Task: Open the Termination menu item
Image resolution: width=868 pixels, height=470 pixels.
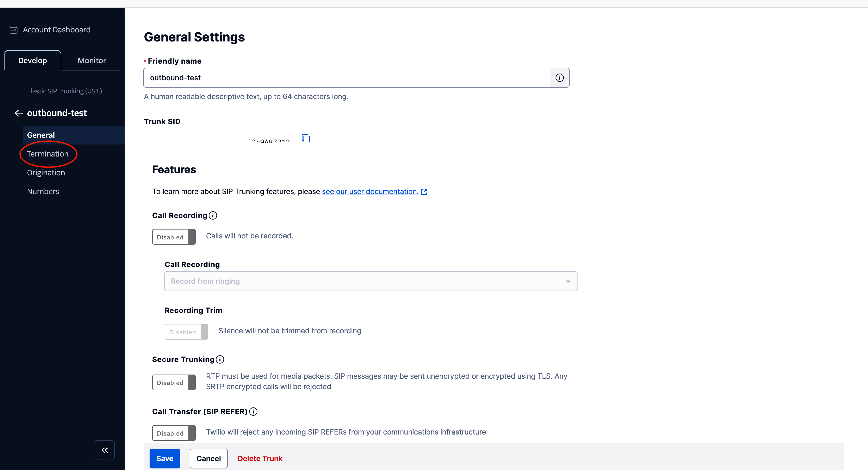Action: click(47, 154)
